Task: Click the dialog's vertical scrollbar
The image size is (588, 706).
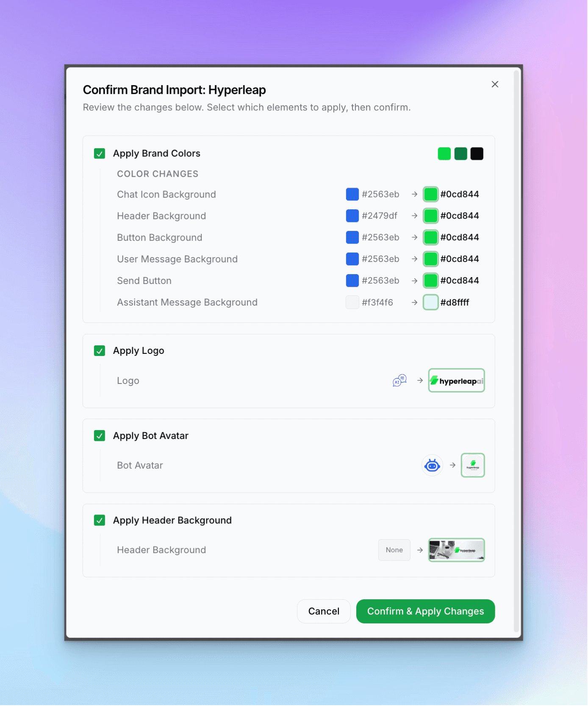Action: click(516, 352)
